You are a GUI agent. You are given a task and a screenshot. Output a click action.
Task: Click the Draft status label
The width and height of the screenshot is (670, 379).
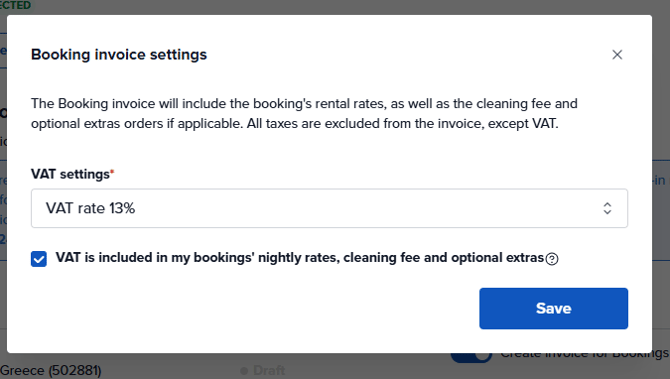269,370
